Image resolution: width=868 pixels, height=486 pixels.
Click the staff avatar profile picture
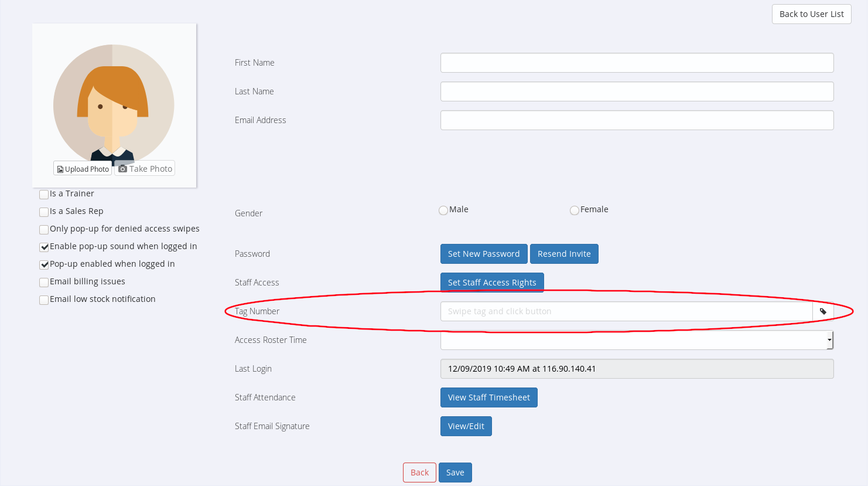[114, 103]
